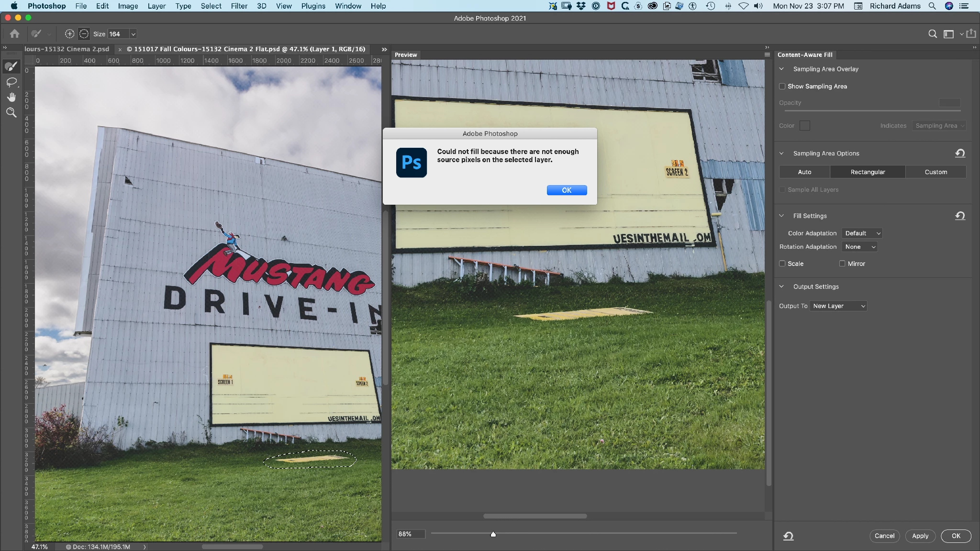Click the Cancel button in the Content-Aware Fill panel

884,536
